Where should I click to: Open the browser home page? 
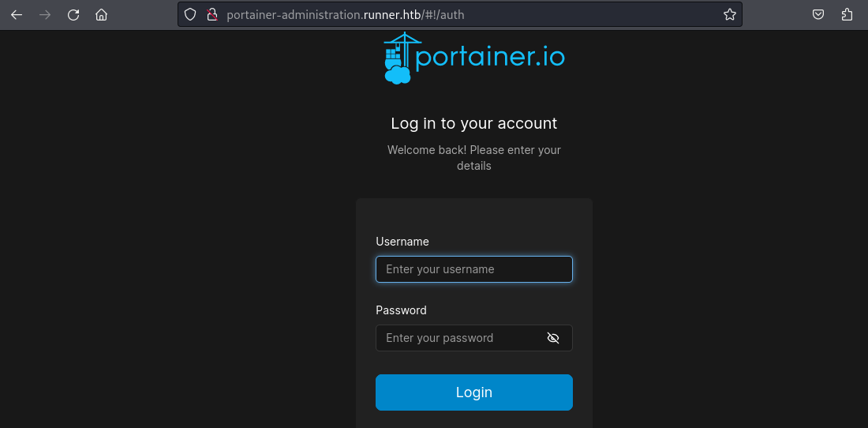[101, 14]
